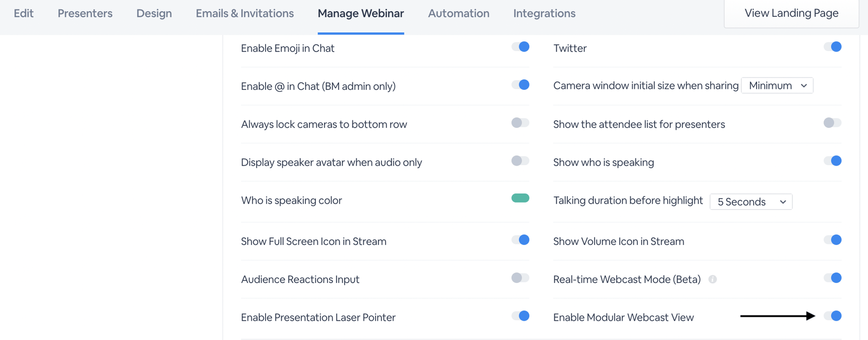
Task: Open the camera window initial size dropdown
Action: click(x=777, y=85)
